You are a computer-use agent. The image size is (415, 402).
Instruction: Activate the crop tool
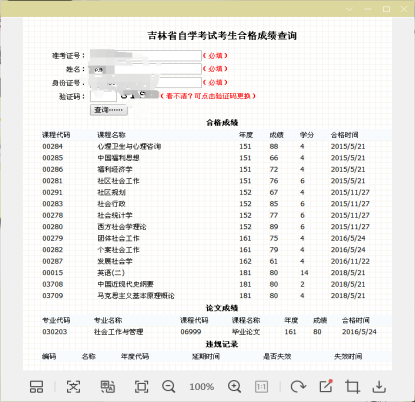tap(352, 387)
